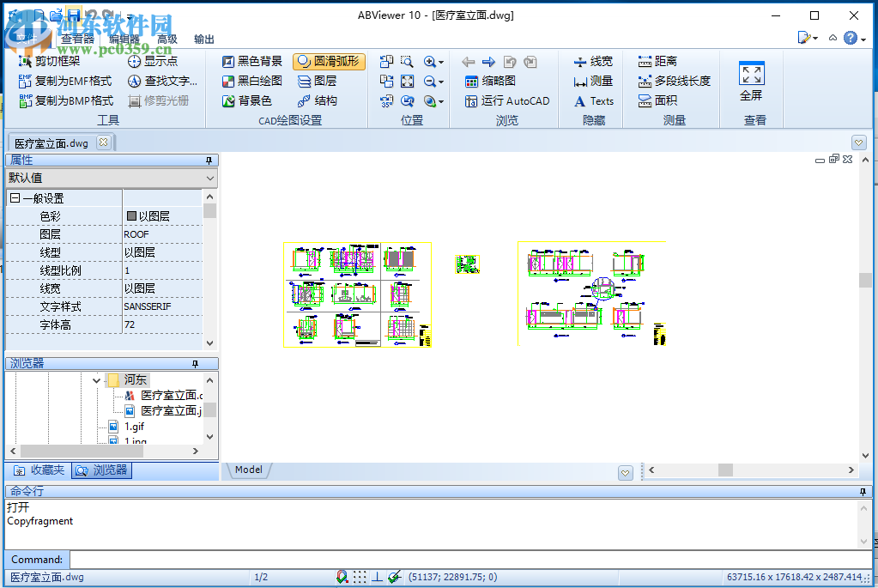Open the zoom magnifier dropdown arrow
The height and width of the screenshot is (588, 878).
pos(442,61)
